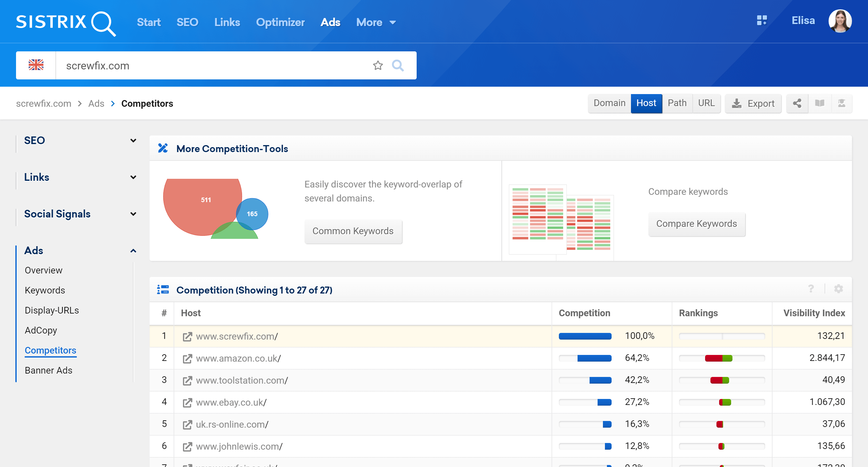Click the Ads breadcrumb link
Viewport: 868px width, 467px height.
(x=96, y=103)
